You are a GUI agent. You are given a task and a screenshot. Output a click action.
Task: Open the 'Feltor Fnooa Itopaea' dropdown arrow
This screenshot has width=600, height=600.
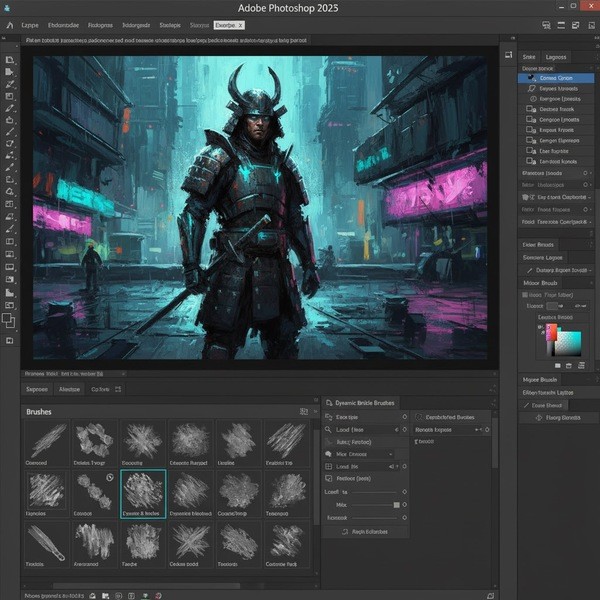point(590,210)
